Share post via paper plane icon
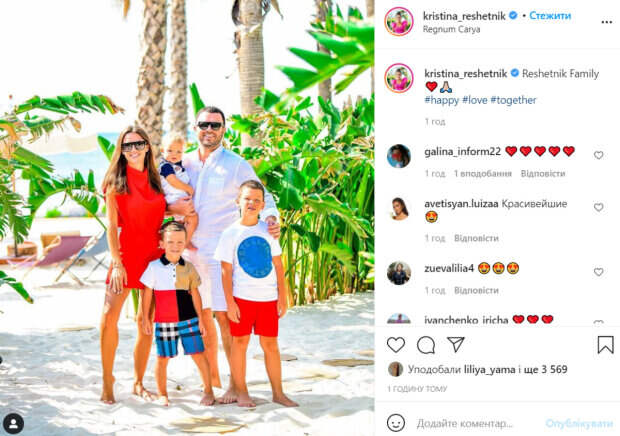The height and width of the screenshot is (436, 620). point(456,344)
